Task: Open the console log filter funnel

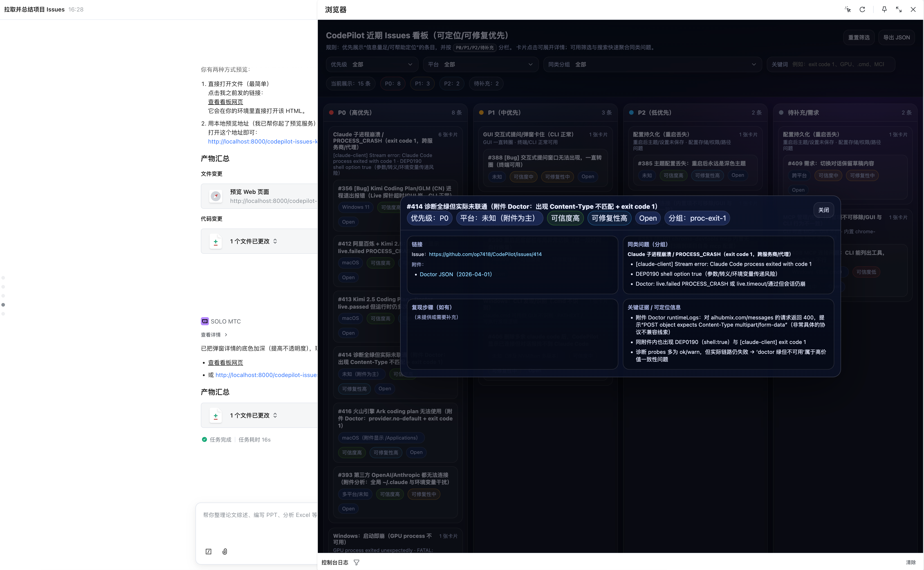Action: tap(356, 562)
